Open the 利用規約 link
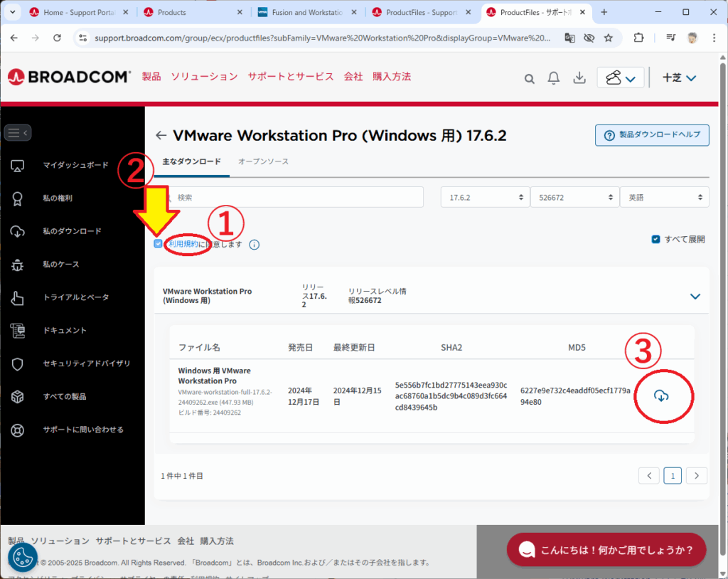The height and width of the screenshot is (579, 728). [x=184, y=244]
